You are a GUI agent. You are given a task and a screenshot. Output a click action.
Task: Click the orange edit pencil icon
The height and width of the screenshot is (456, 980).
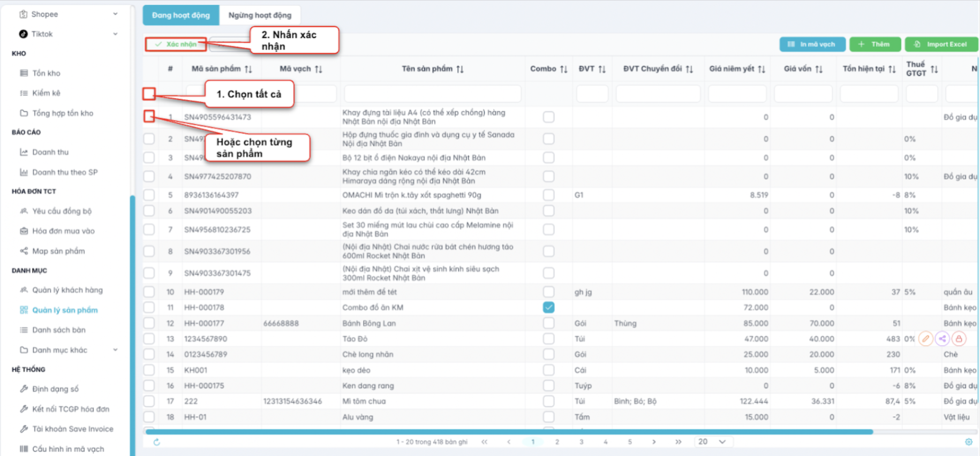tap(925, 339)
